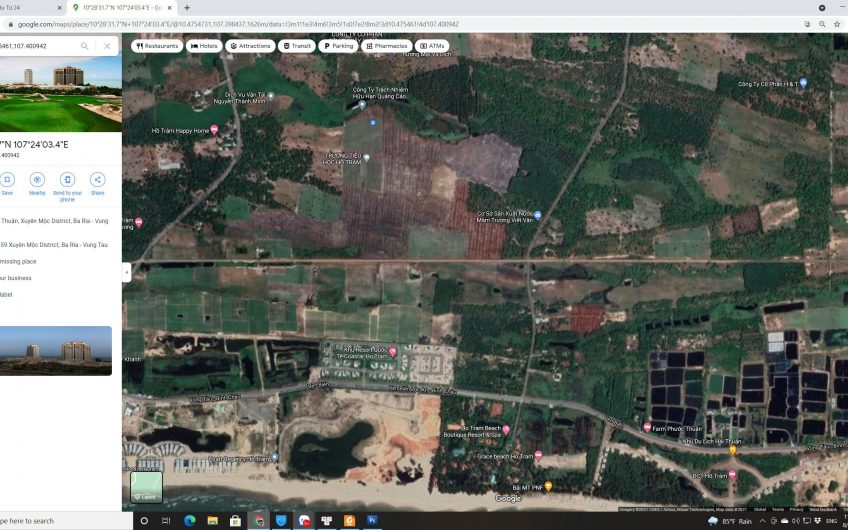Open Cortana circle on the taskbar
Image resolution: width=848 pixels, height=530 pixels.
click(x=144, y=521)
